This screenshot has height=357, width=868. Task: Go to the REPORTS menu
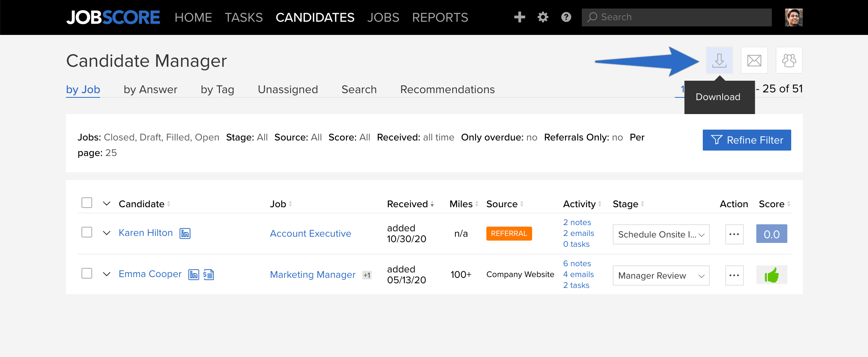click(440, 17)
